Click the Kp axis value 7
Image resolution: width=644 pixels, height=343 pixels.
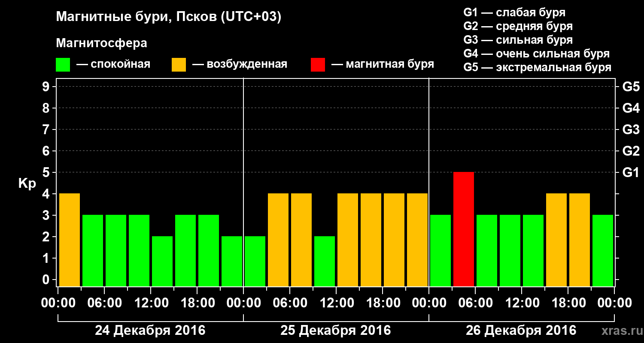(47, 129)
